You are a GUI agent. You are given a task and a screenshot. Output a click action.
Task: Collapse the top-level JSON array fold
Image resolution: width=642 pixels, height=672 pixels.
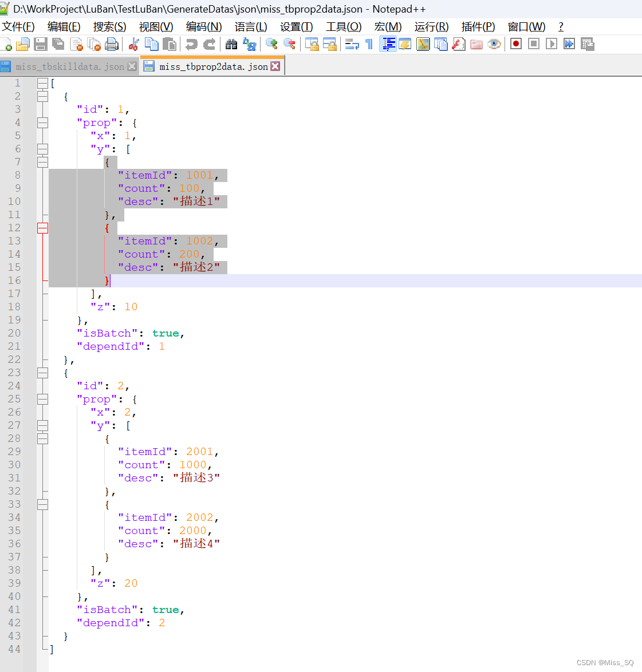42,82
